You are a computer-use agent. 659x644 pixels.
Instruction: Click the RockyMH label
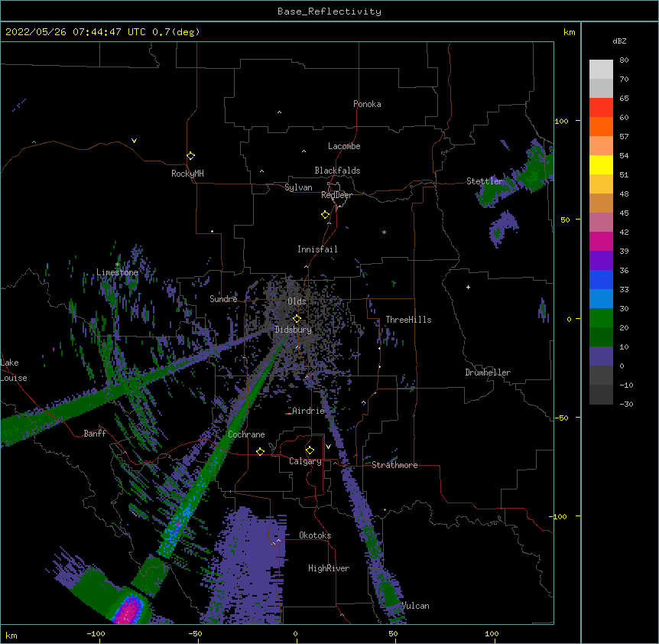187,173
